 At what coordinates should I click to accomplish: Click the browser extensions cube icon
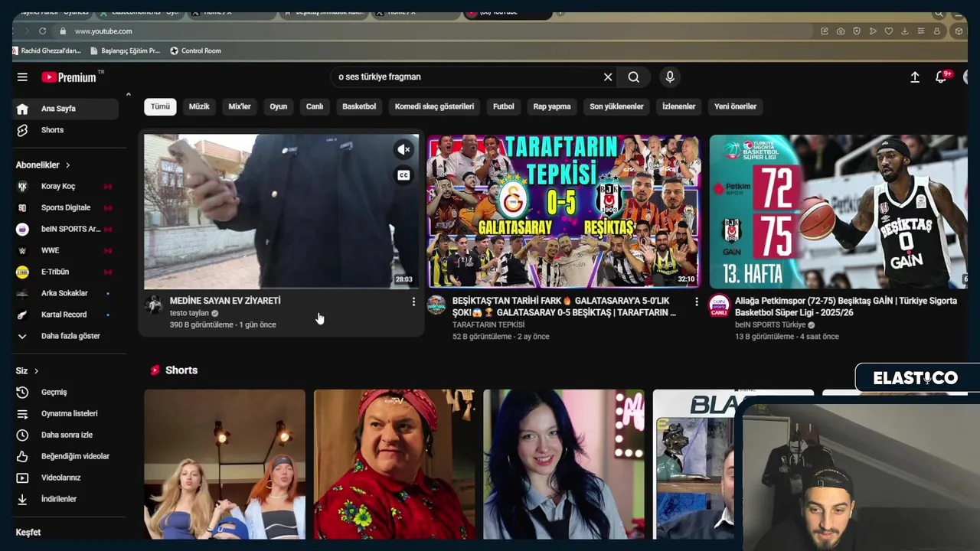tap(959, 31)
